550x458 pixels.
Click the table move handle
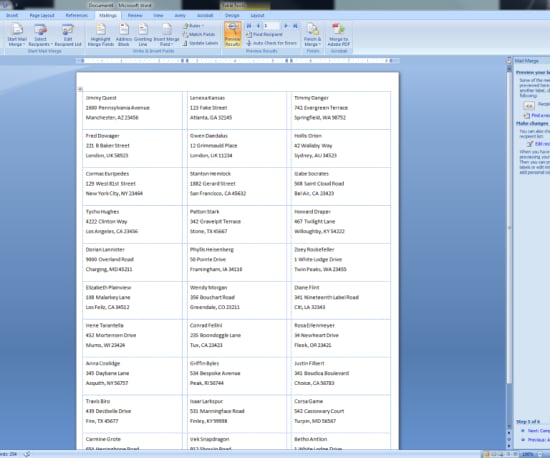(x=80, y=89)
